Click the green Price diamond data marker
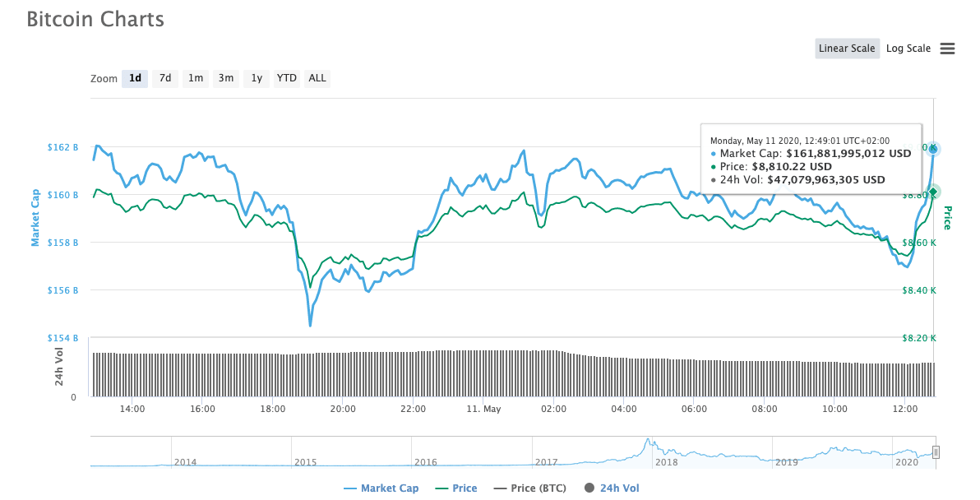Viewport: 980px width, 500px height. click(x=933, y=192)
